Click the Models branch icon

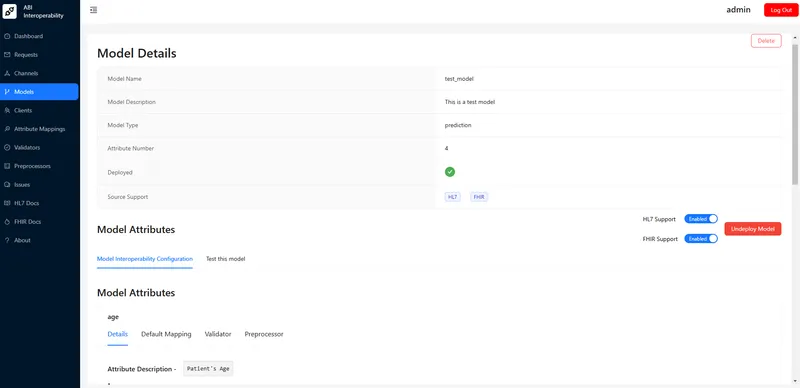pyautogui.click(x=7, y=92)
